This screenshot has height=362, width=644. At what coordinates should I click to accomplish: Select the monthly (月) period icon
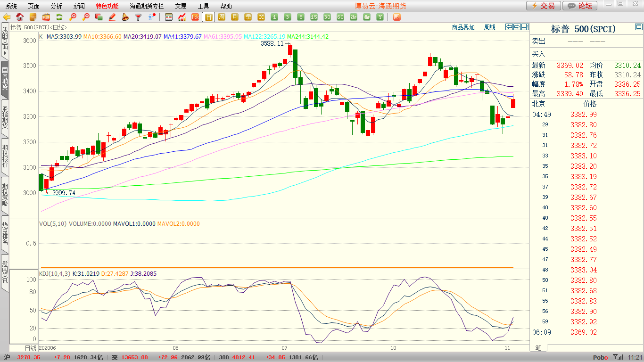[235, 17]
